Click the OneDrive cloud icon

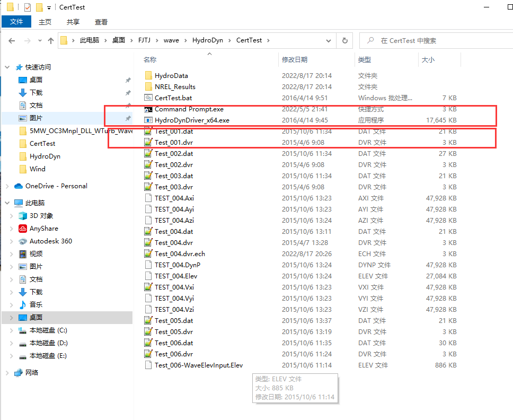click(19, 186)
